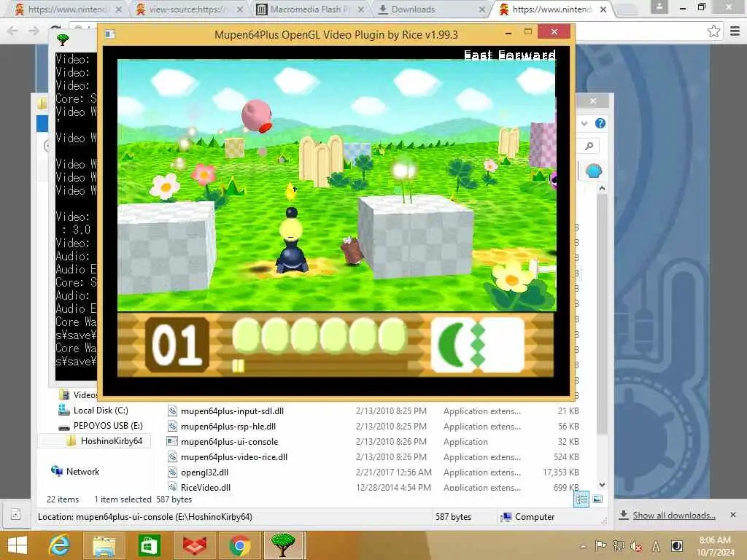Go forward in Chrome
This screenshot has height=560, width=747.
tap(34, 31)
